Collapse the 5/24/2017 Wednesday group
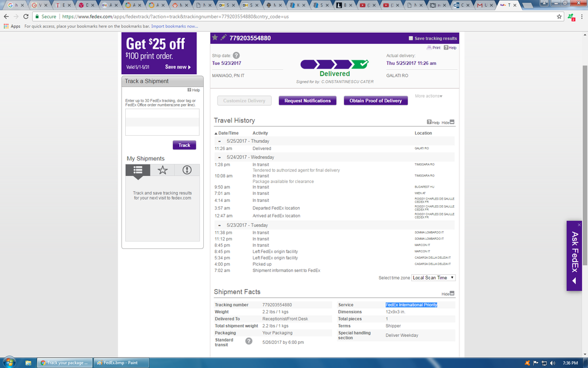Viewport: 588px width, 368px height. [x=219, y=158]
